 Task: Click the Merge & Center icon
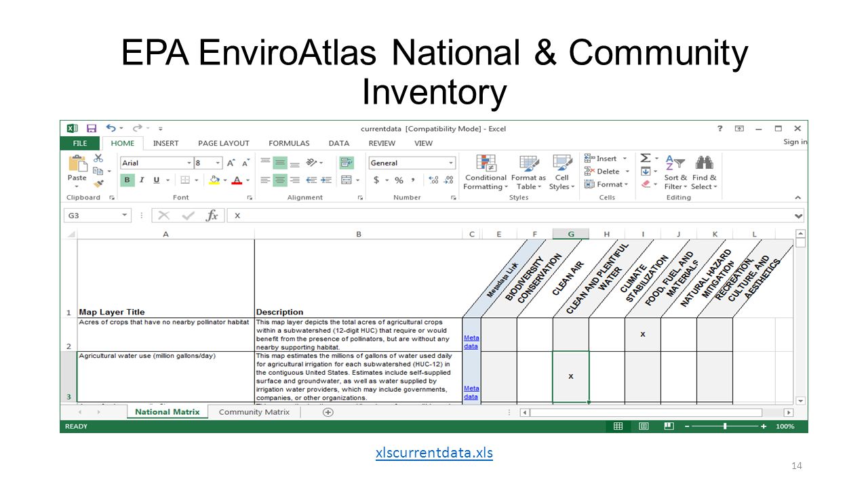click(x=347, y=180)
